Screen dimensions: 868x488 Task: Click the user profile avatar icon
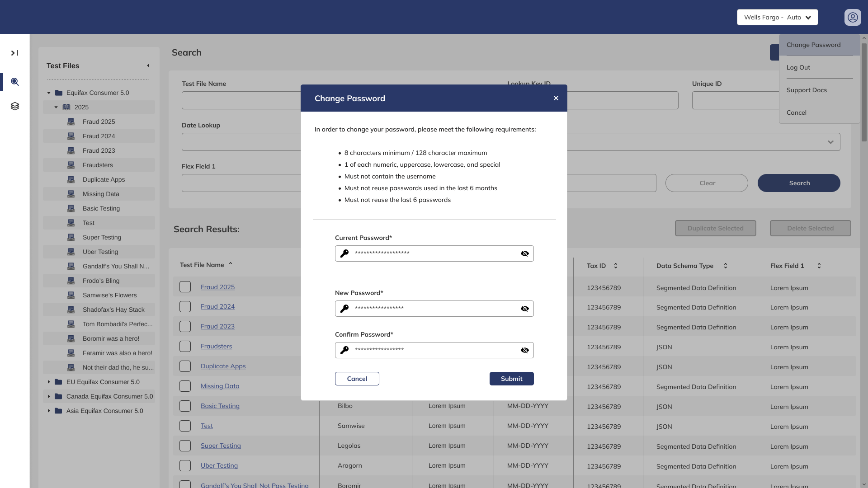[852, 17]
